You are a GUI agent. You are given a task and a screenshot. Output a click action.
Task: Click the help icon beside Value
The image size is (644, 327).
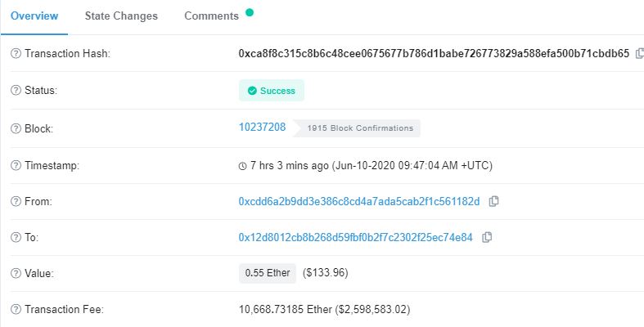[x=16, y=274]
